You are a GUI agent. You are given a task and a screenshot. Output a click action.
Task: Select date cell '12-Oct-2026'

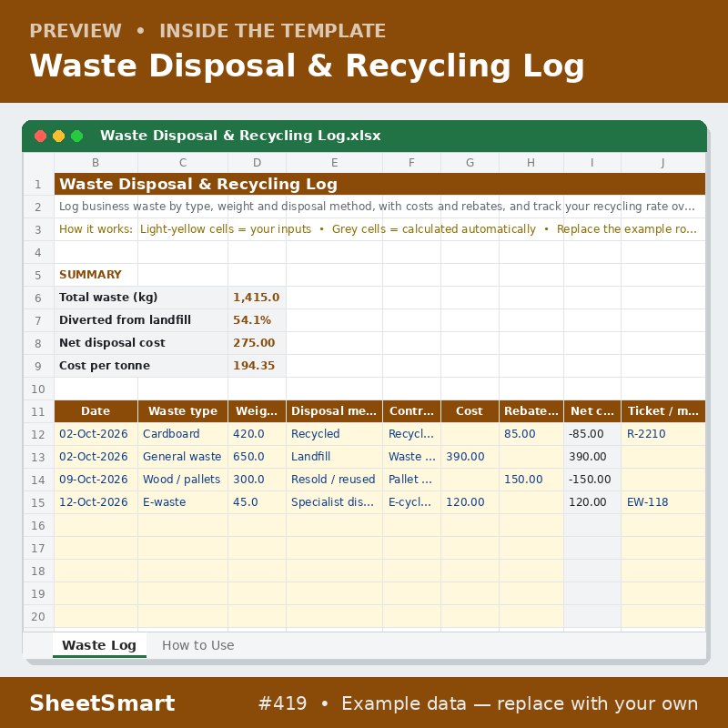pyautogui.click(x=96, y=502)
